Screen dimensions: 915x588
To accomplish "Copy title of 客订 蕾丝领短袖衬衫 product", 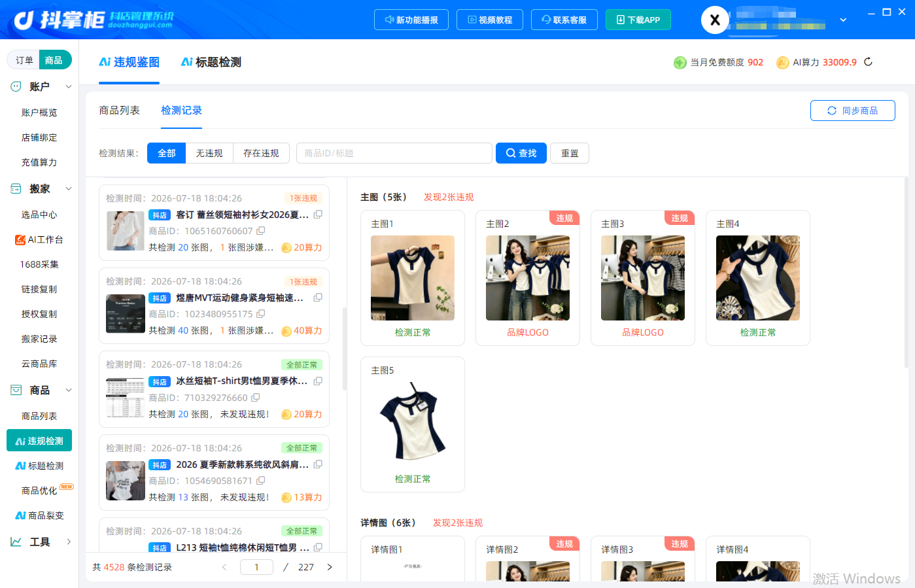I will coord(318,215).
